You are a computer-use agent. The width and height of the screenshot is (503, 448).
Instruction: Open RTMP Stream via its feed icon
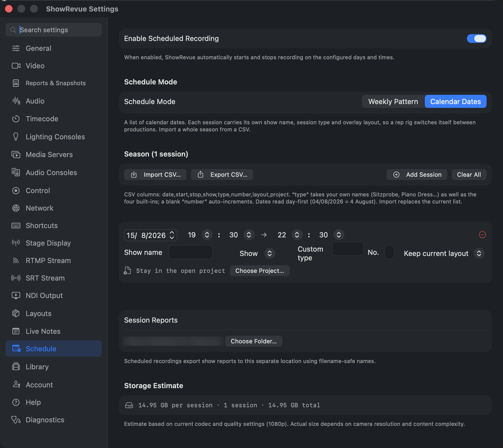tap(16, 261)
